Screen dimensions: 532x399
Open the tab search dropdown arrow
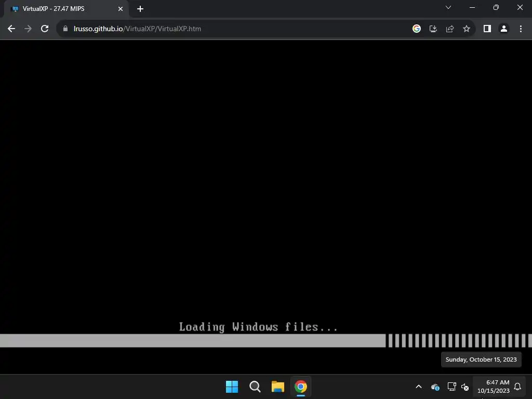[448, 7]
